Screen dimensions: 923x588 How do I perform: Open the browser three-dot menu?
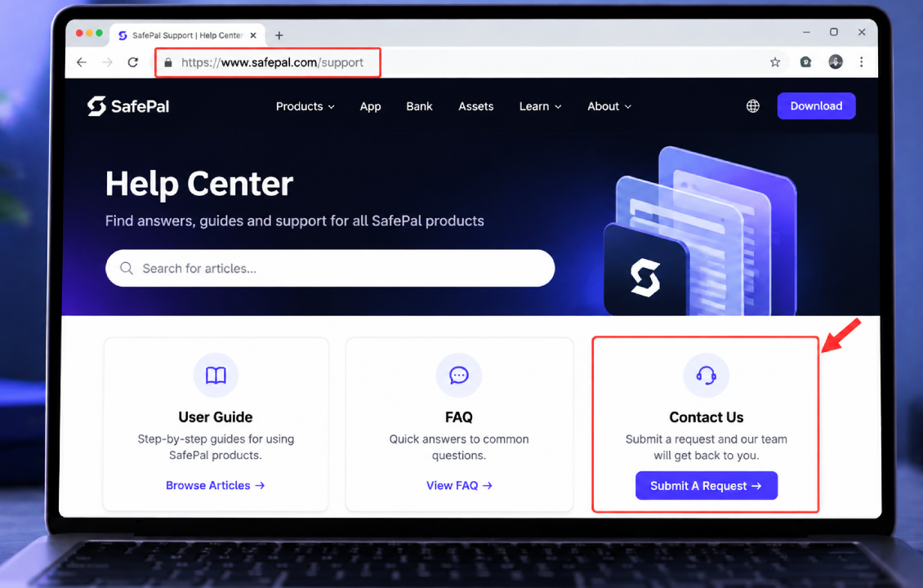click(862, 62)
